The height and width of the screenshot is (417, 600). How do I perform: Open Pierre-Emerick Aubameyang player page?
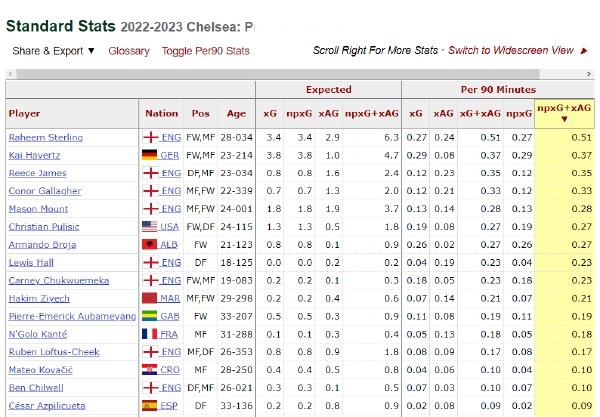[x=72, y=316]
